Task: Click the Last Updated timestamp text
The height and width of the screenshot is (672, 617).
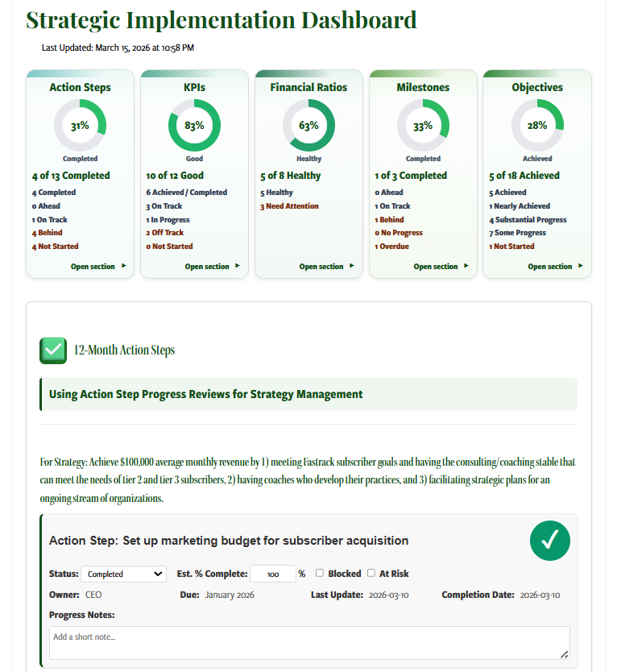Action: [118, 48]
